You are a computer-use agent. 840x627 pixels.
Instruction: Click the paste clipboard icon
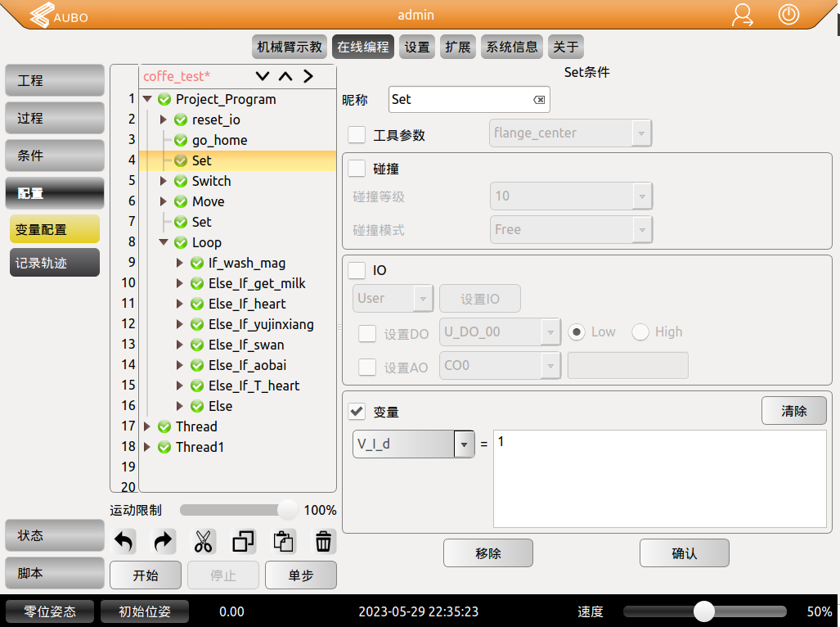[x=284, y=541]
